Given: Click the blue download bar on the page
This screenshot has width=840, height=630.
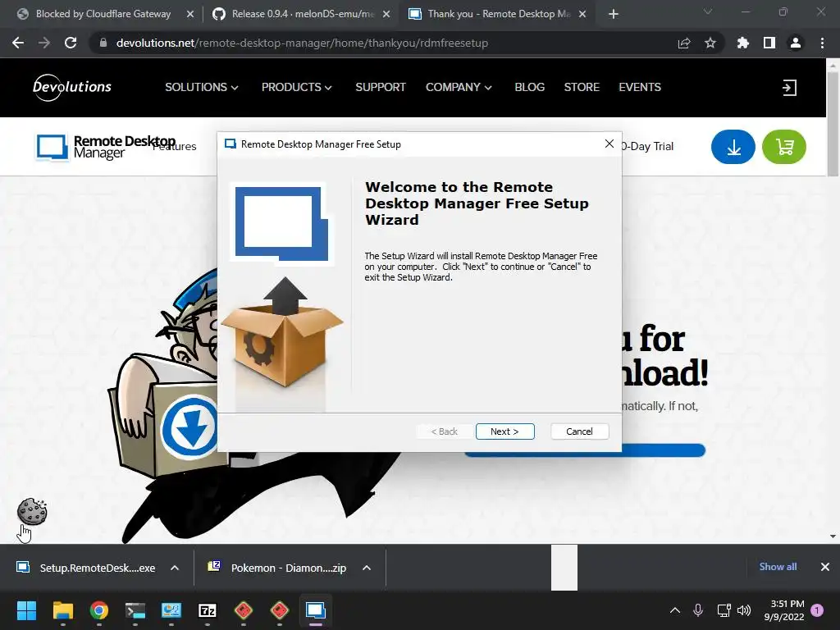Looking at the screenshot, I should pyautogui.click(x=584, y=450).
